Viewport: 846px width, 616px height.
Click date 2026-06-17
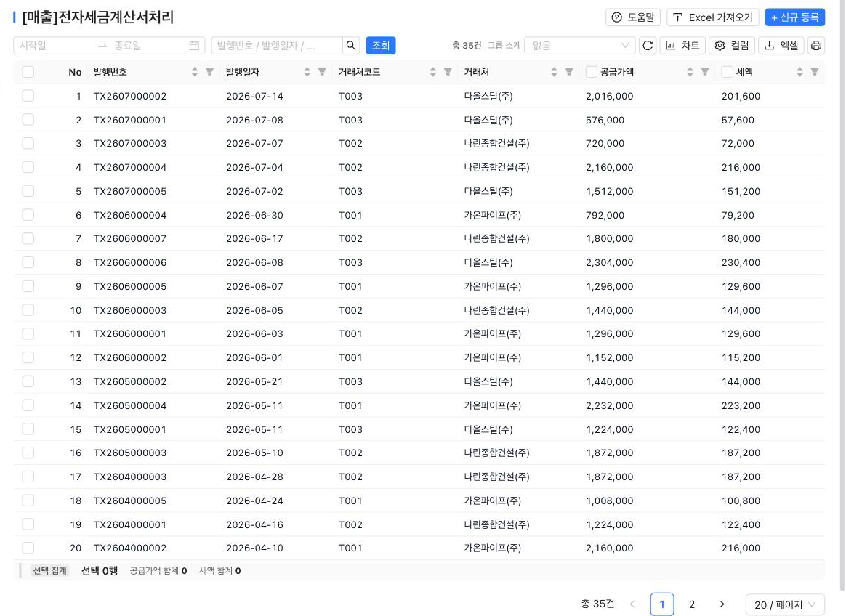point(254,239)
